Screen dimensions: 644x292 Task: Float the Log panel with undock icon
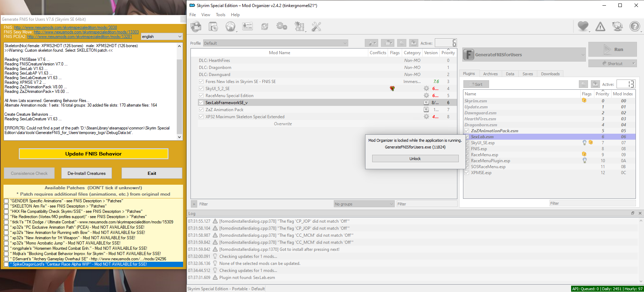(633, 213)
